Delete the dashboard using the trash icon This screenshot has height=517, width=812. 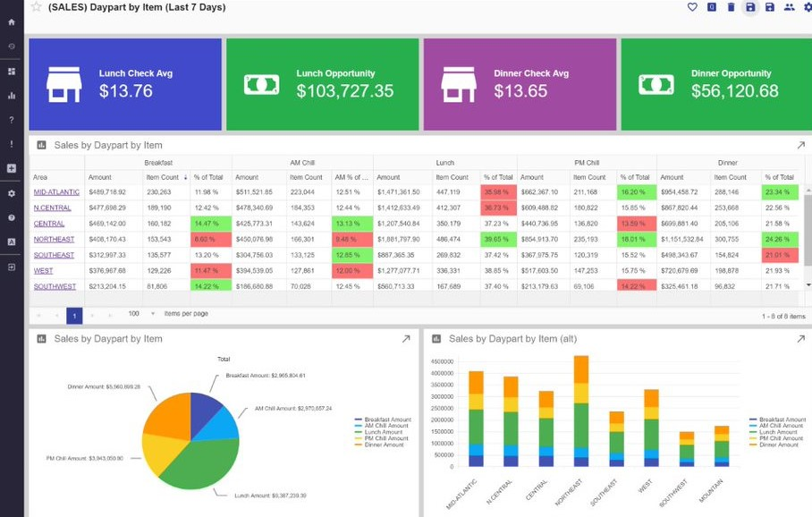click(732, 8)
